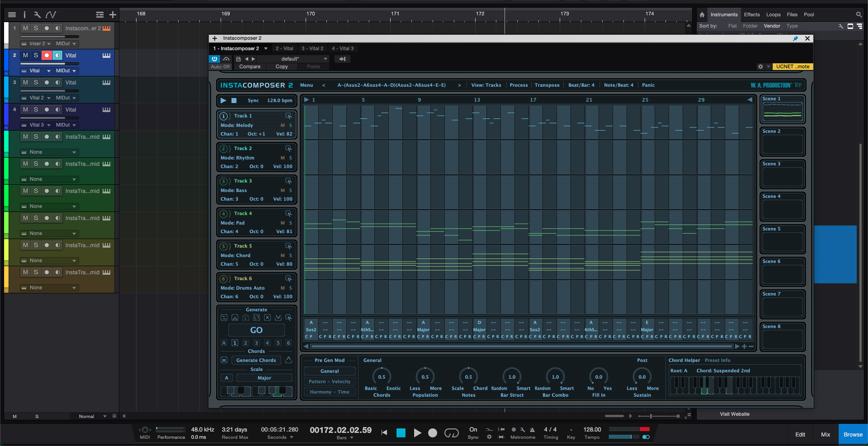Open the track list wrench icon
868x446 pixels.
(37, 15)
